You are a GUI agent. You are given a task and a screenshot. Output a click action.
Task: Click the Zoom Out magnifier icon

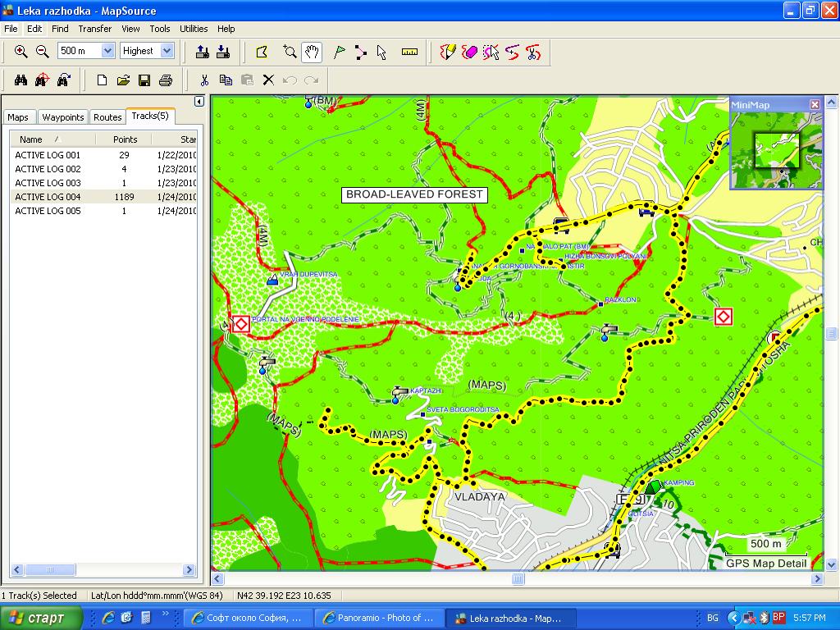coord(43,51)
